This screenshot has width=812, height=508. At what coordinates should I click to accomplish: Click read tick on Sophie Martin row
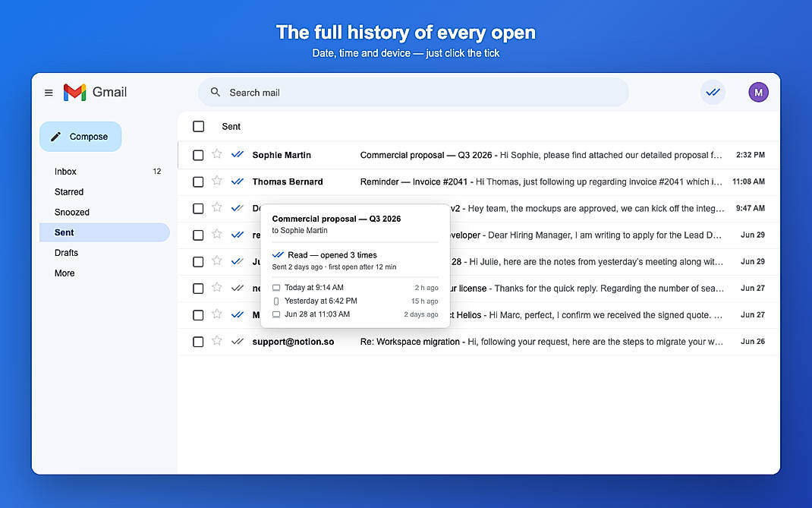coord(238,154)
